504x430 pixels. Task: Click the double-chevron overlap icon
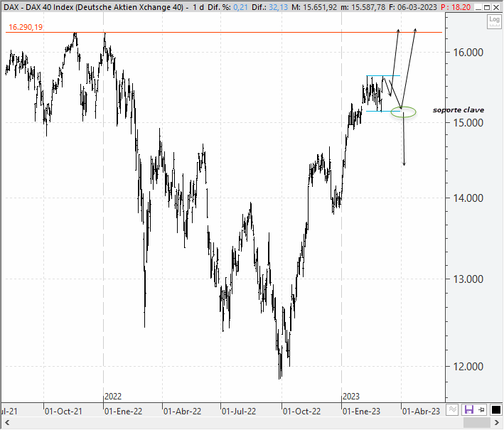[x=453, y=410]
